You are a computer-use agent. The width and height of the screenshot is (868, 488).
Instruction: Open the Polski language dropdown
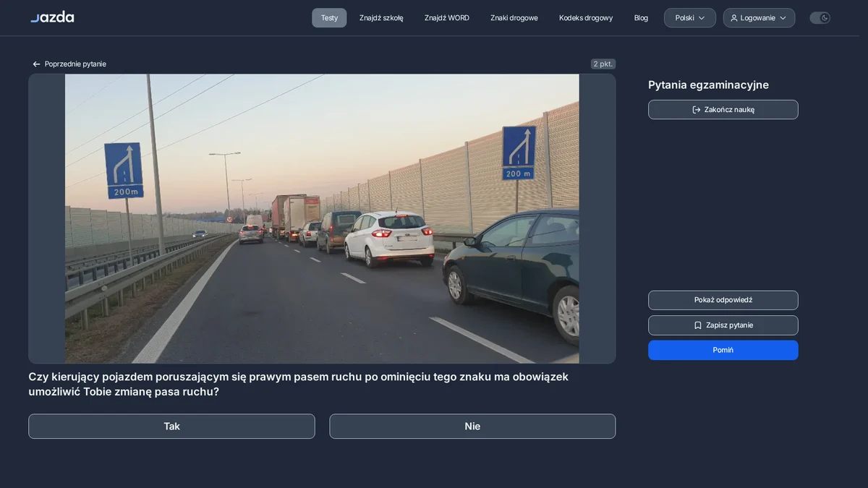point(690,18)
